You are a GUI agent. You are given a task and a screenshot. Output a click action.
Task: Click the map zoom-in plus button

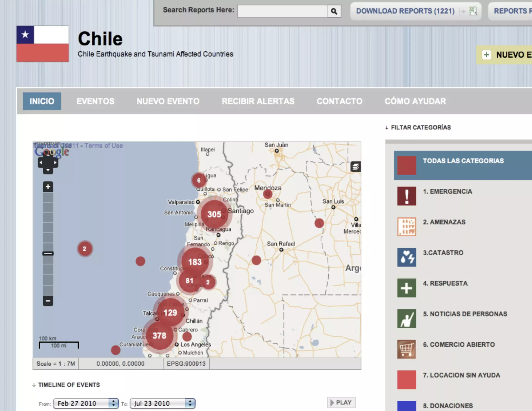point(48,187)
